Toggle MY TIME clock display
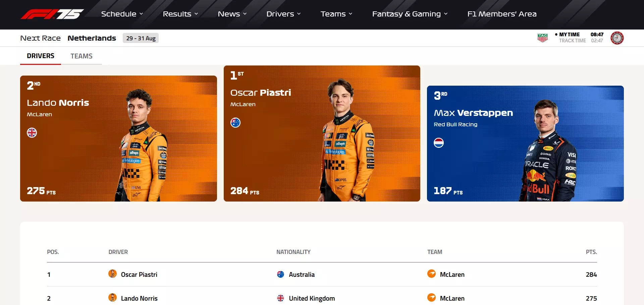Viewport: 644px width, 305px height. coord(569,35)
